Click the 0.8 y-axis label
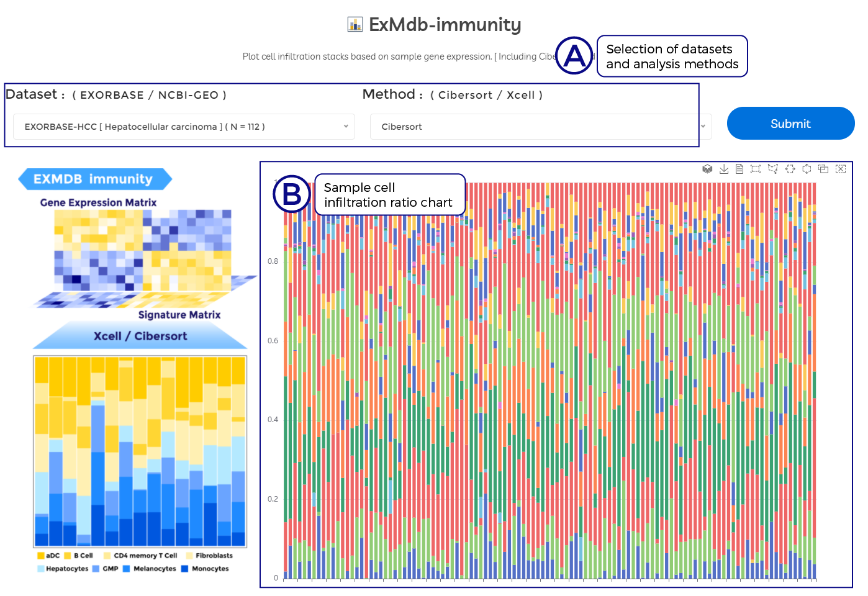Screen dimensions: 868x596 273,261
